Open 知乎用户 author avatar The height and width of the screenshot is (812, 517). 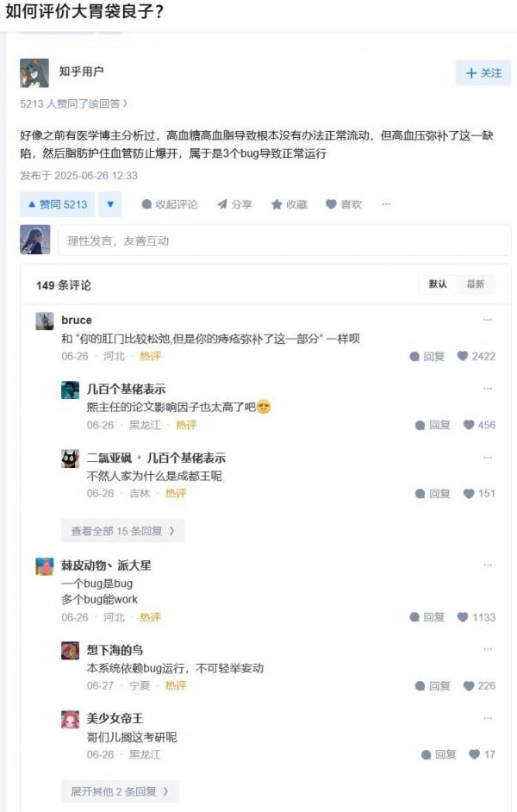[34, 73]
